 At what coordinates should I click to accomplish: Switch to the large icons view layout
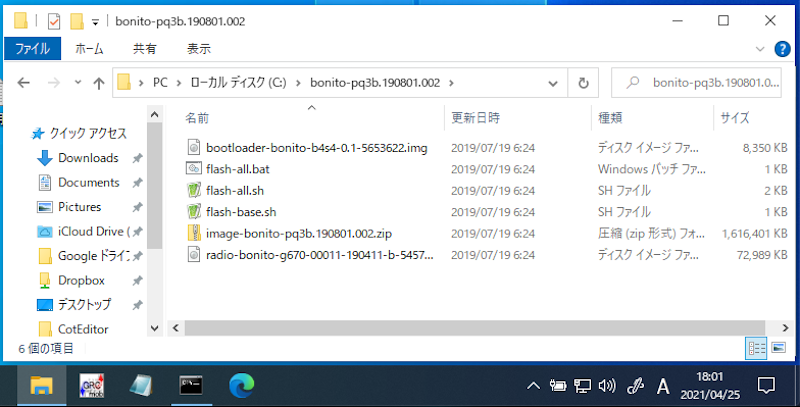(x=778, y=348)
